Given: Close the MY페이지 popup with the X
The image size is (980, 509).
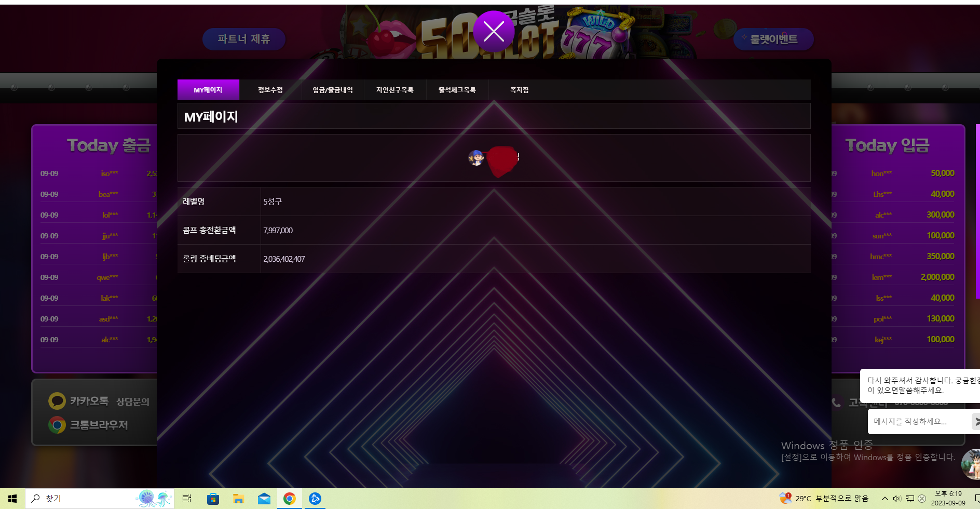Looking at the screenshot, I should click(x=494, y=32).
